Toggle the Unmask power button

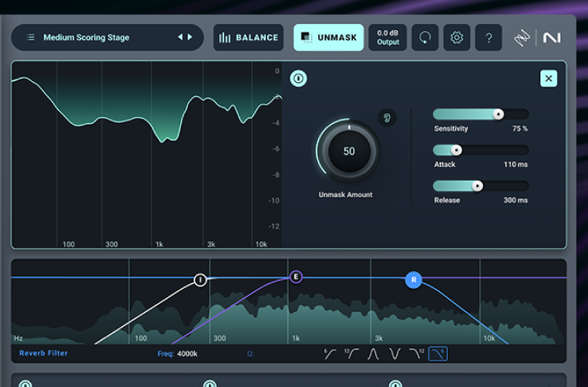(x=298, y=78)
